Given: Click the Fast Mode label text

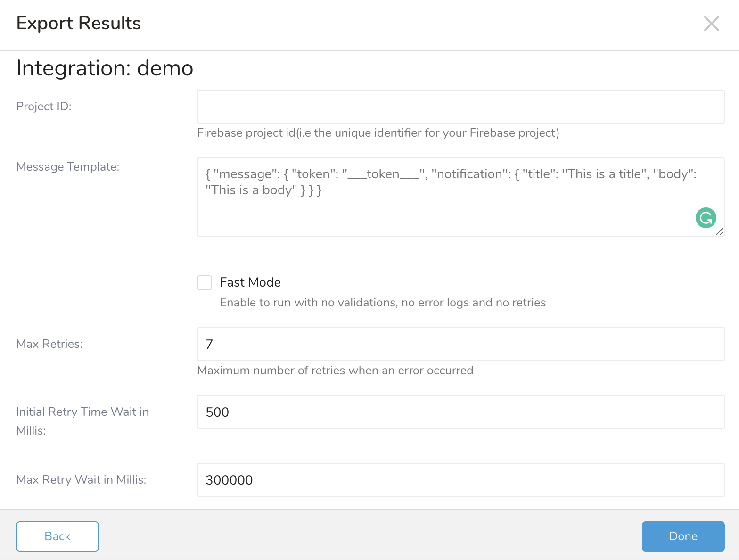Looking at the screenshot, I should pos(250,282).
